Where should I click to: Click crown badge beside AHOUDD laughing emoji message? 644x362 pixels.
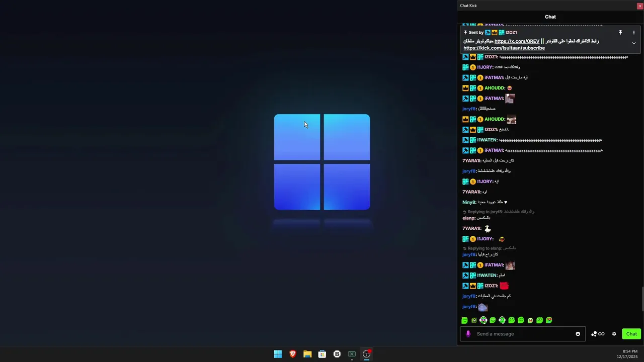[465, 88]
